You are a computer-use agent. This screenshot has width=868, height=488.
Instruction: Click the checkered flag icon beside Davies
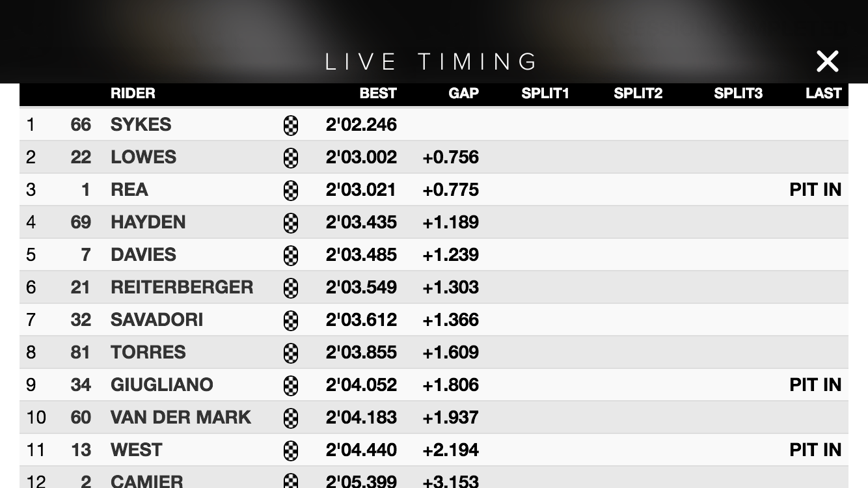point(291,255)
